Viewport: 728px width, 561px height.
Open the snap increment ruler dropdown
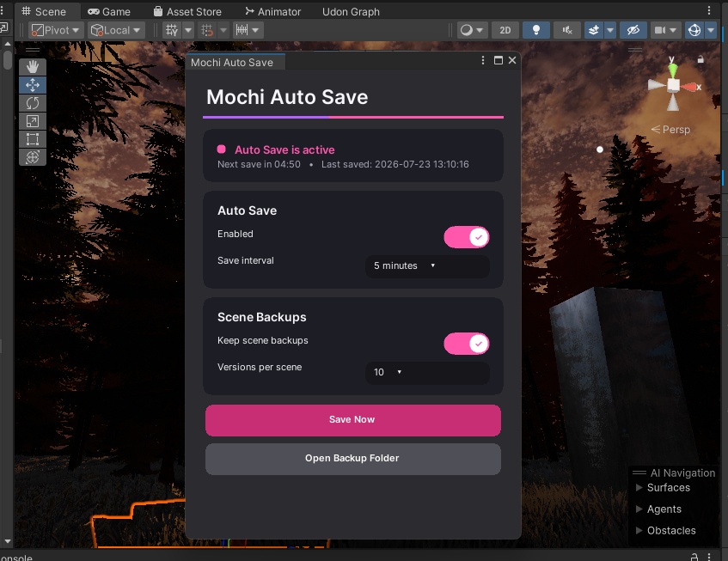pos(248,30)
